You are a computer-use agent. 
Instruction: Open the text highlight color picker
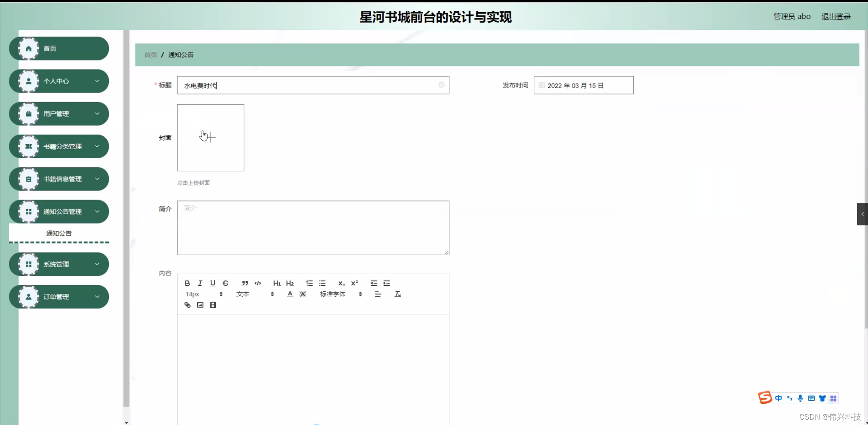[x=302, y=294]
